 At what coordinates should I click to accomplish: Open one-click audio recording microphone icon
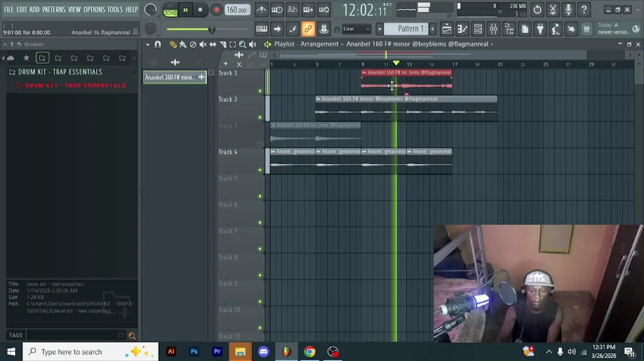pyautogui.click(x=568, y=10)
